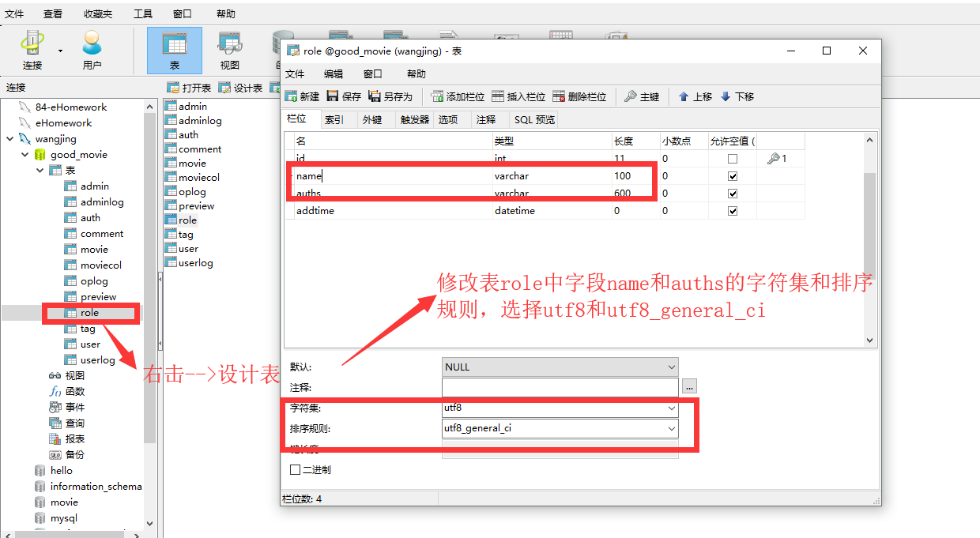Click 连接 toolbar dropdown arrow
Viewport: 980px width, 538px height.
click(60, 51)
